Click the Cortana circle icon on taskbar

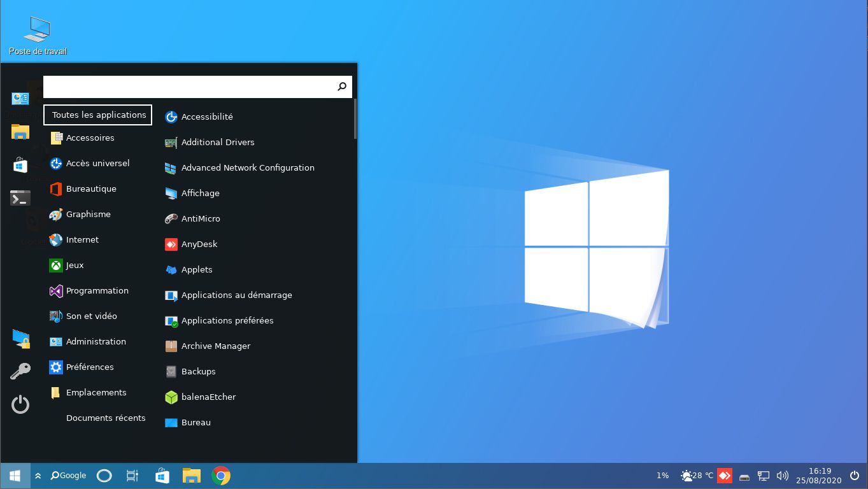tap(104, 476)
